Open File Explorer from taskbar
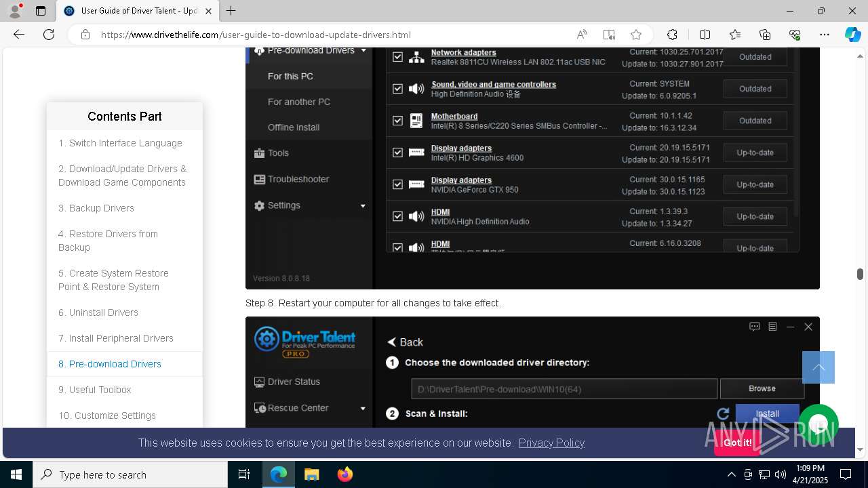 point(311,474)
